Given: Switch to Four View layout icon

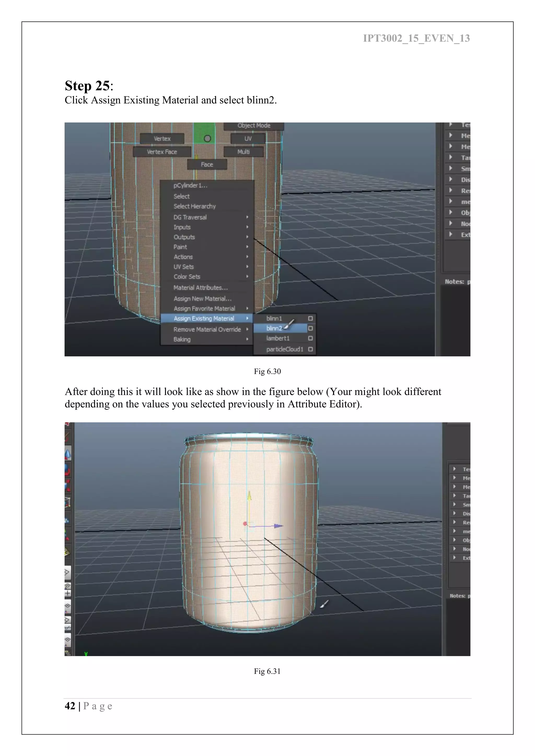Looking at the screenshot, I should [68, 590].
